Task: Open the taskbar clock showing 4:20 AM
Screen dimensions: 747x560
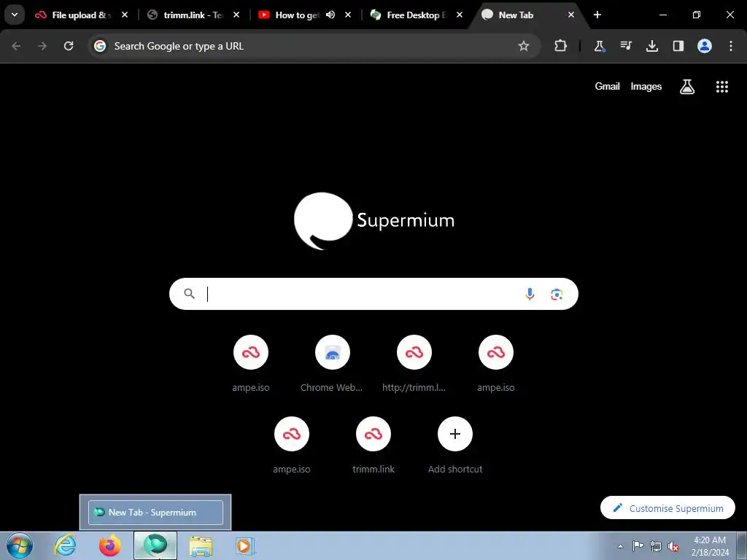Action: [710, 546]
